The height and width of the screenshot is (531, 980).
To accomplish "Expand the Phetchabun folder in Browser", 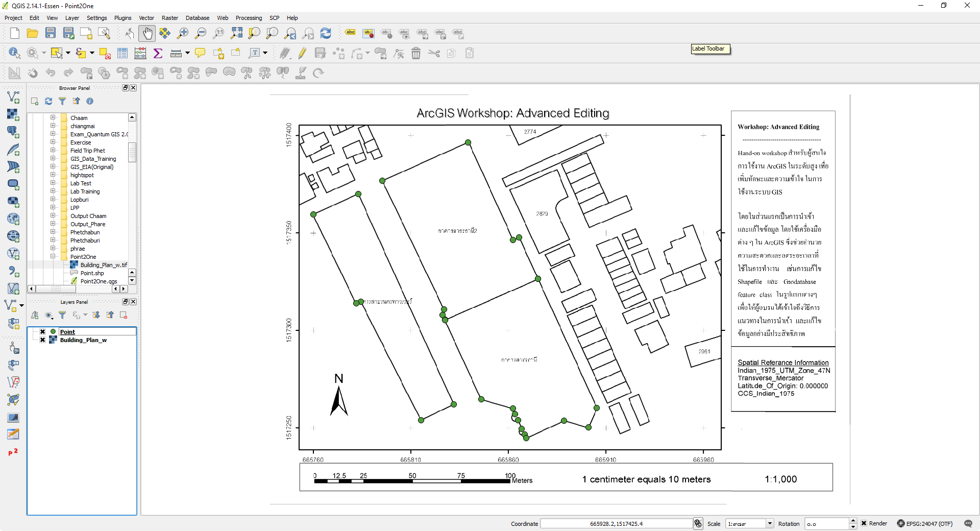I will [x=53, y=232].
